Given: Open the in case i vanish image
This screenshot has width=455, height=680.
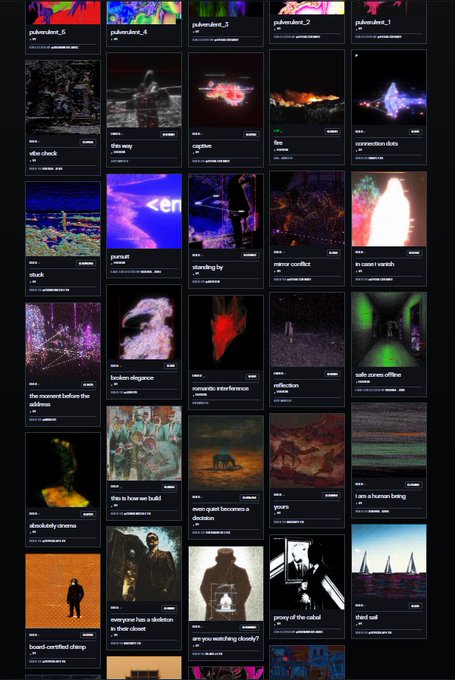Looking at the screenshot, I should [x=389, y=209].
